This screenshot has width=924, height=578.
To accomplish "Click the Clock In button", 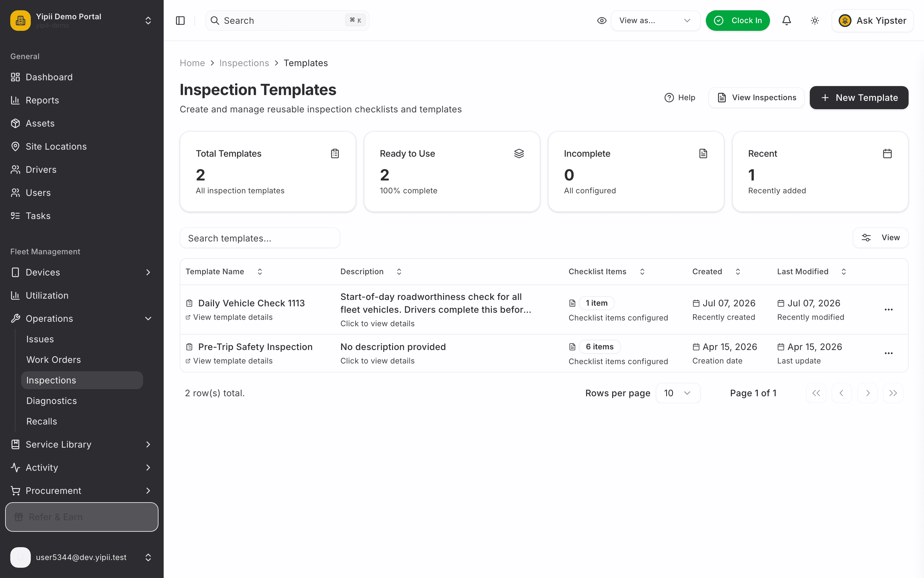I will click(x=737, y=21).
